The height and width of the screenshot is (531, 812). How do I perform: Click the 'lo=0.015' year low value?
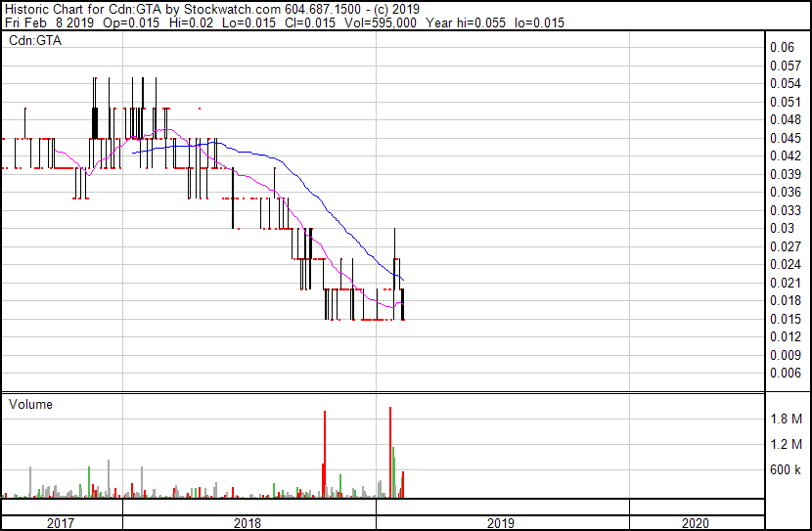(539, 22)
